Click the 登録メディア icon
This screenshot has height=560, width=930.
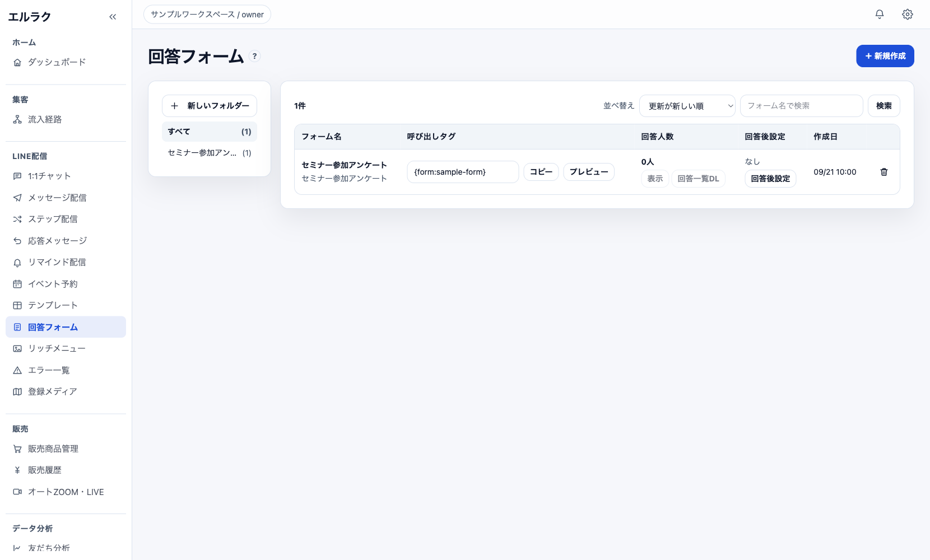[17, 391]
